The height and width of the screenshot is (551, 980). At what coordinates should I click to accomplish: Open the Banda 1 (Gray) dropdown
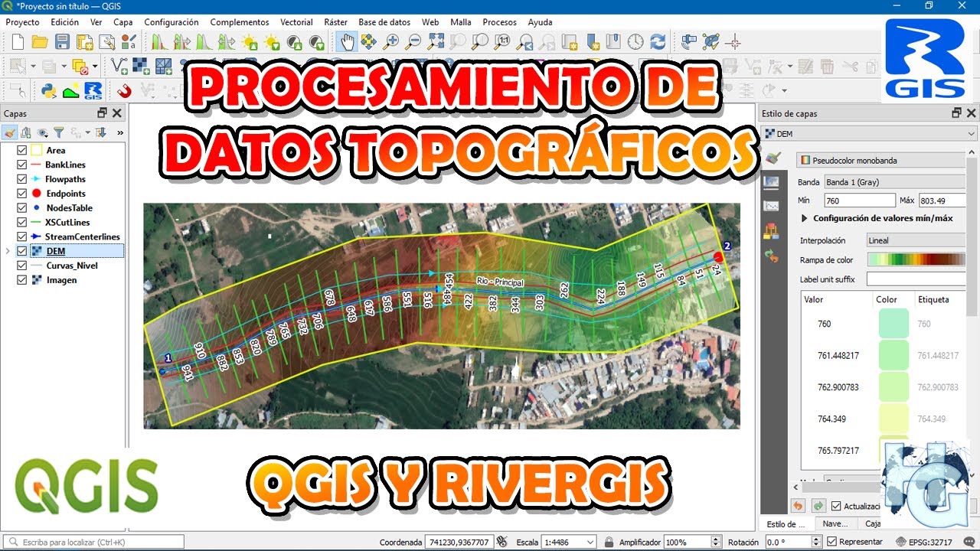[x=894, y=182]
